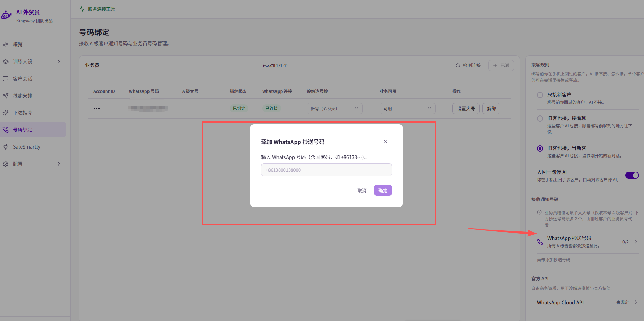This screenshot has width=644, height=321.
Task: Click the 概览 grid icon in sidebar
Action: tap(6, 45)
